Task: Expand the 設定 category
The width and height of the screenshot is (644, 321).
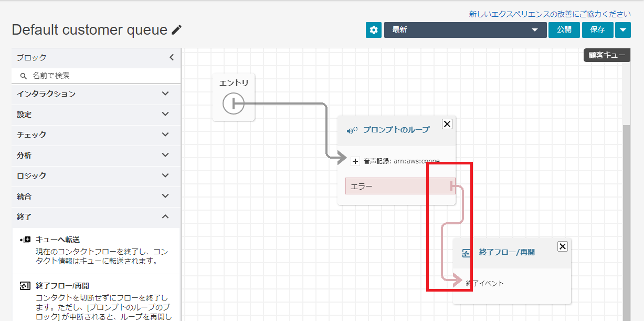Action: click(96, 115)
